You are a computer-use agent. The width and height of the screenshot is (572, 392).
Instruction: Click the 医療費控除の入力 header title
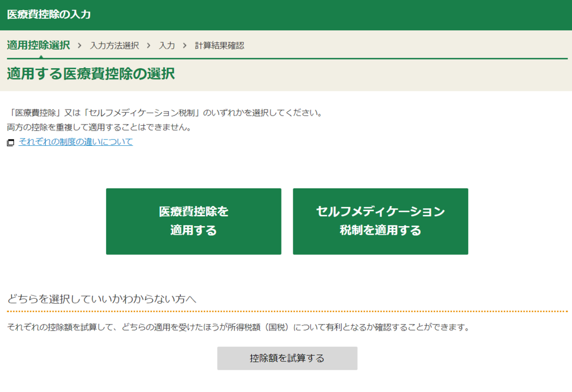tap(49, 15)
